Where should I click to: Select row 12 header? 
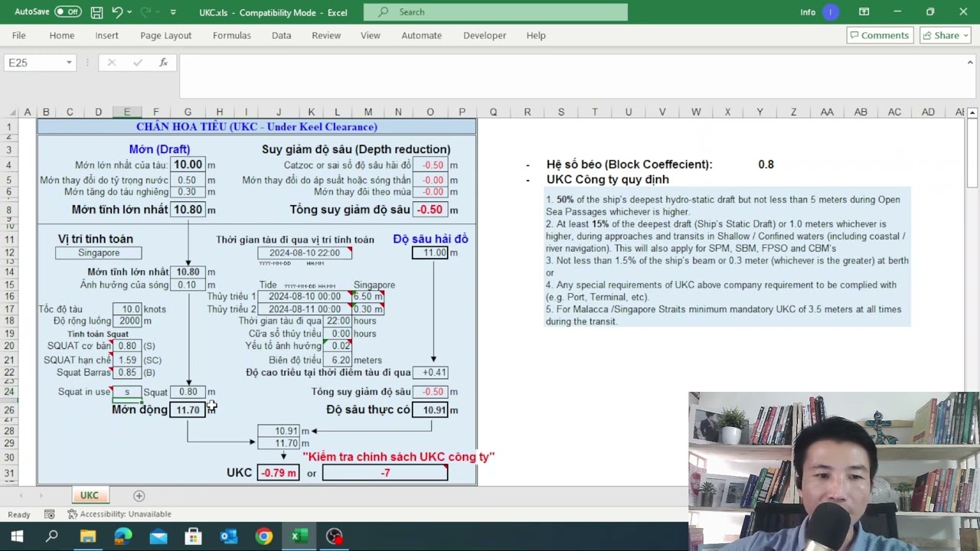tap(9, 253)
